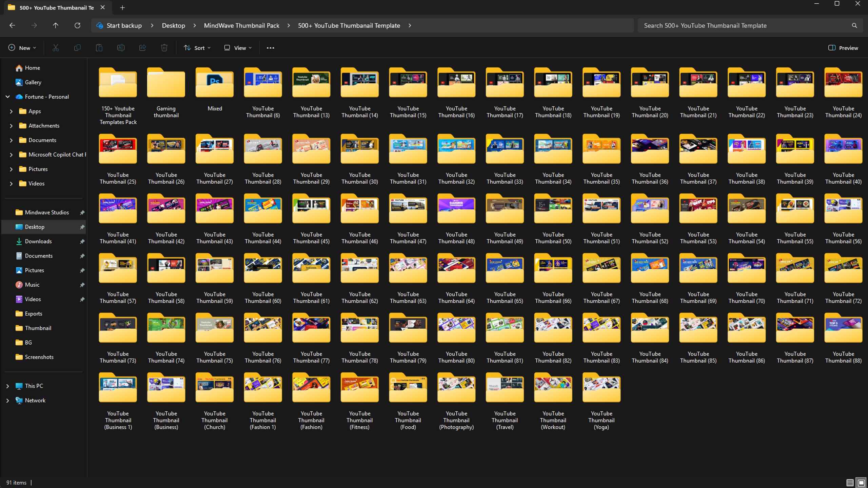This screenshot has width=868, height=488.
Task: Unpin Music using its pin icon
Action: click(82, 285)
